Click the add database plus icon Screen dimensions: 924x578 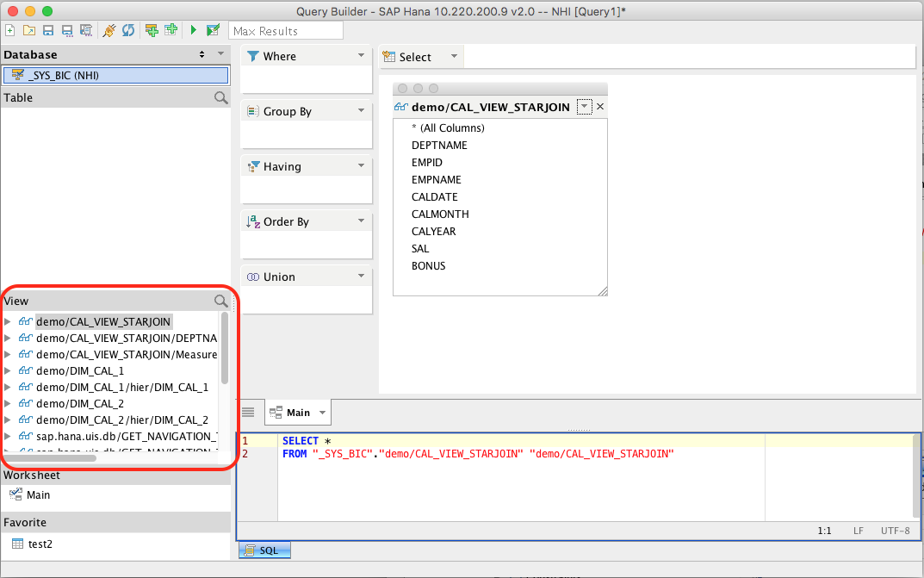152,30
